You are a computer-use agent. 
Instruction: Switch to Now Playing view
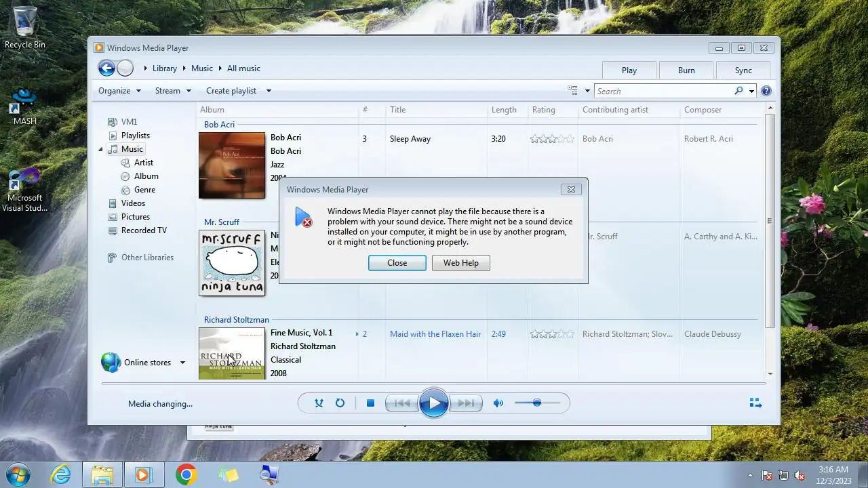[755, 403]
